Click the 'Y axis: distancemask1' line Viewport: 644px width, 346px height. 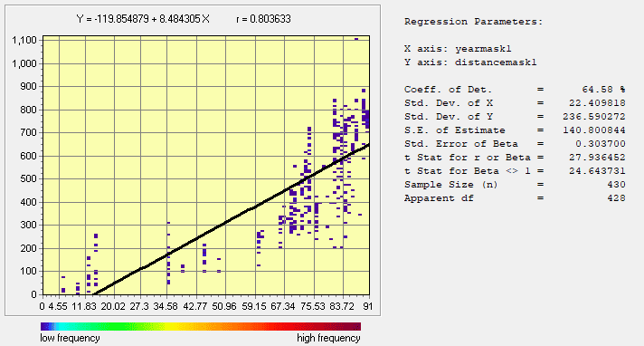470,62
